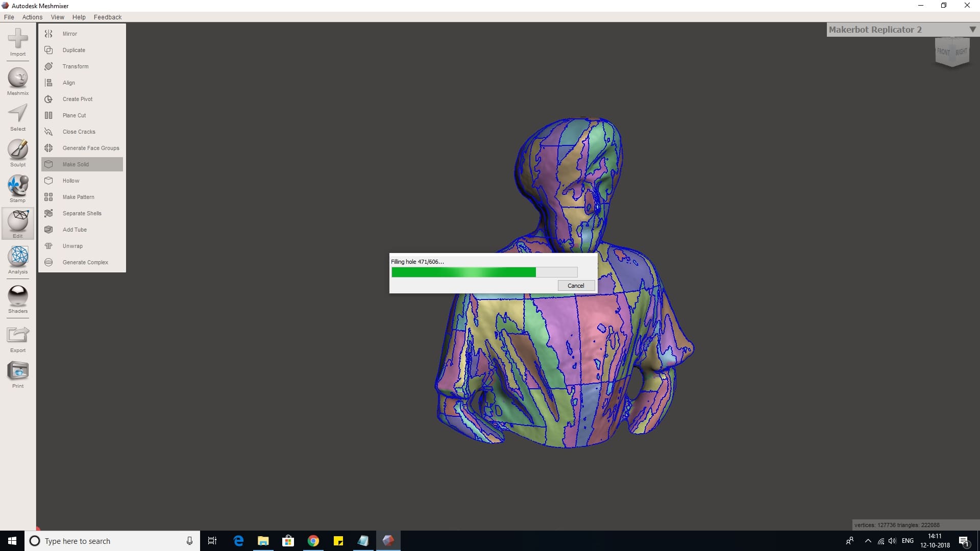980x551 pixels.
Task: Open the File menu
Action: (x=9, y=17)
